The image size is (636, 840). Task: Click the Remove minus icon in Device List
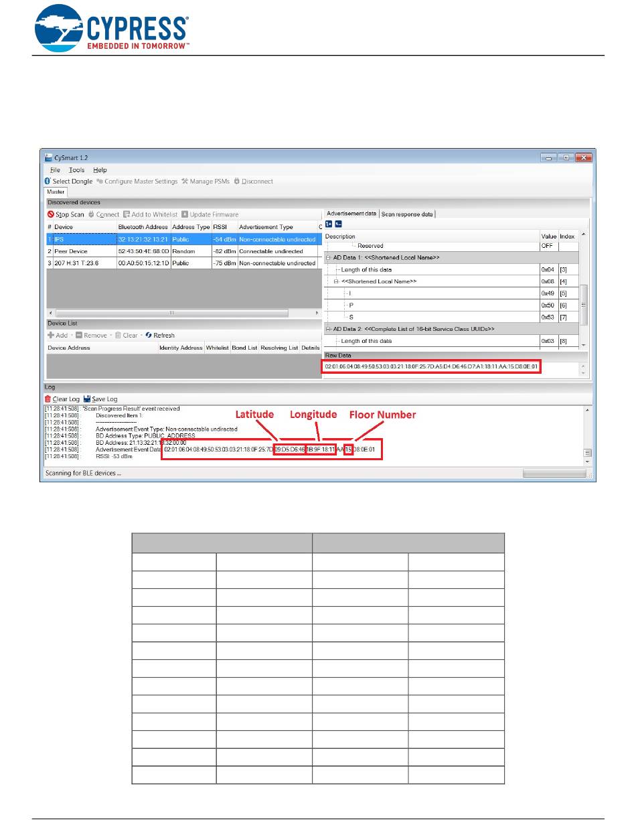click(79, 336)
